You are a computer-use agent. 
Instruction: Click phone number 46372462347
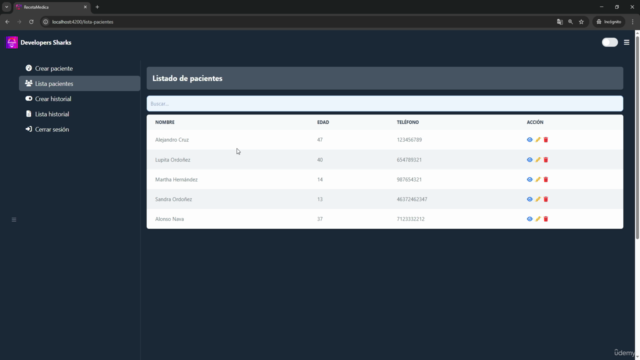click(412, 199)
